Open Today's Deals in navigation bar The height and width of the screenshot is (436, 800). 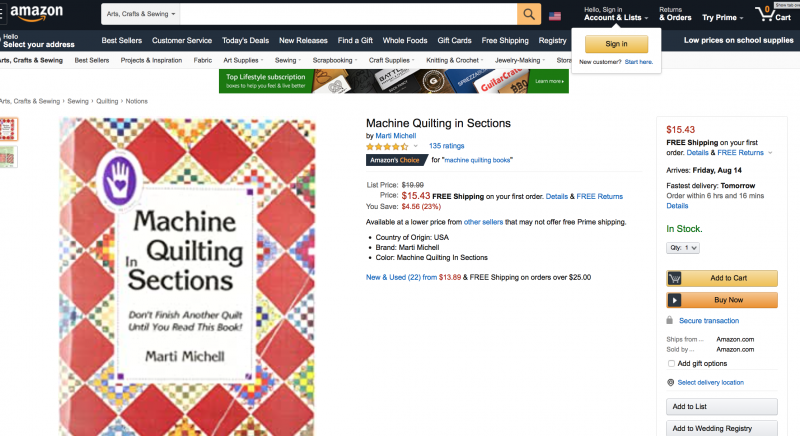point(245,40)
